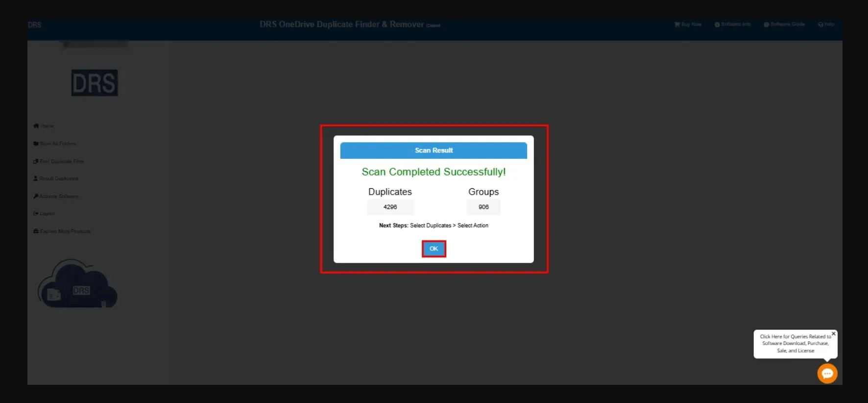Select Scan All Folders in the sidebar
The image size is (868, 403).
pyautogui.click(x=55, y=144)
